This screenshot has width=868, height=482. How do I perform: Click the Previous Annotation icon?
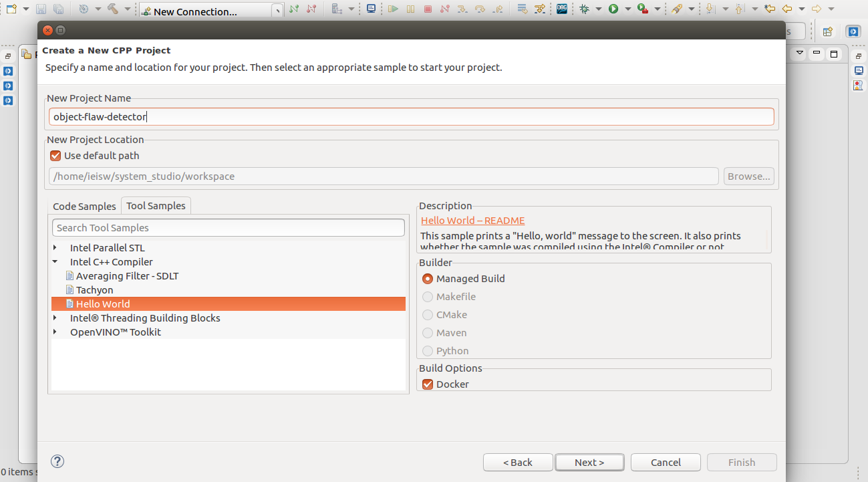(x=738, y=9)
